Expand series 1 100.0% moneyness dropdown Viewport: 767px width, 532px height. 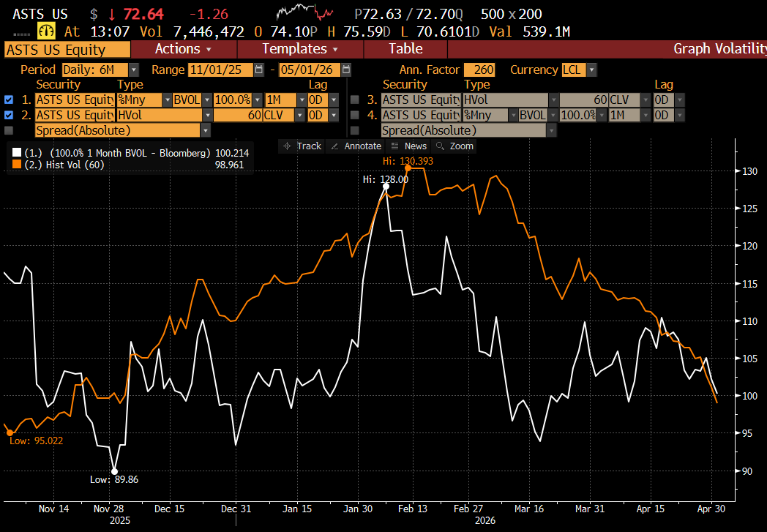(256, 100)
